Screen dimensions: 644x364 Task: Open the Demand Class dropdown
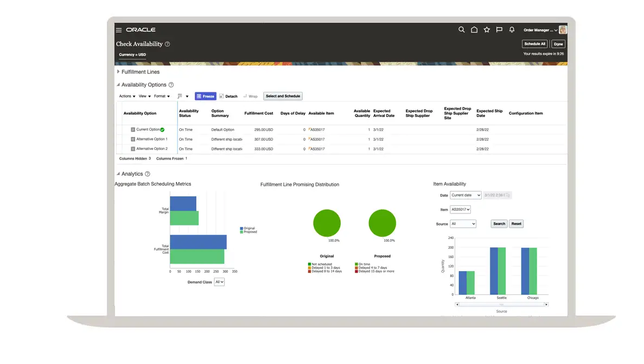[219, 282]
